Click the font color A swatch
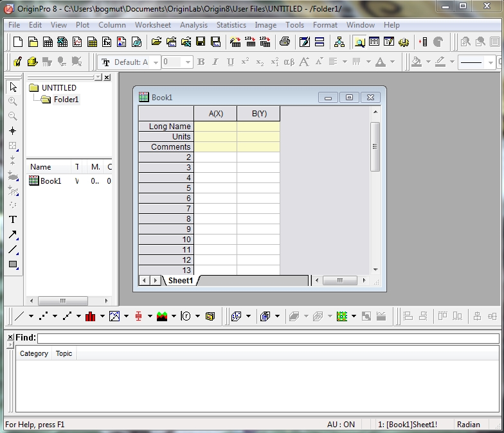The height and width of the screenshot is (433, 504). pyautogui.click(x=381, y=62)
